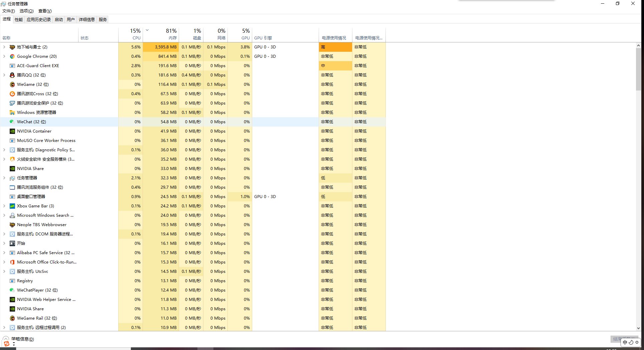
Task: Switch to the 启动 tab
Action: click(59, 19)
